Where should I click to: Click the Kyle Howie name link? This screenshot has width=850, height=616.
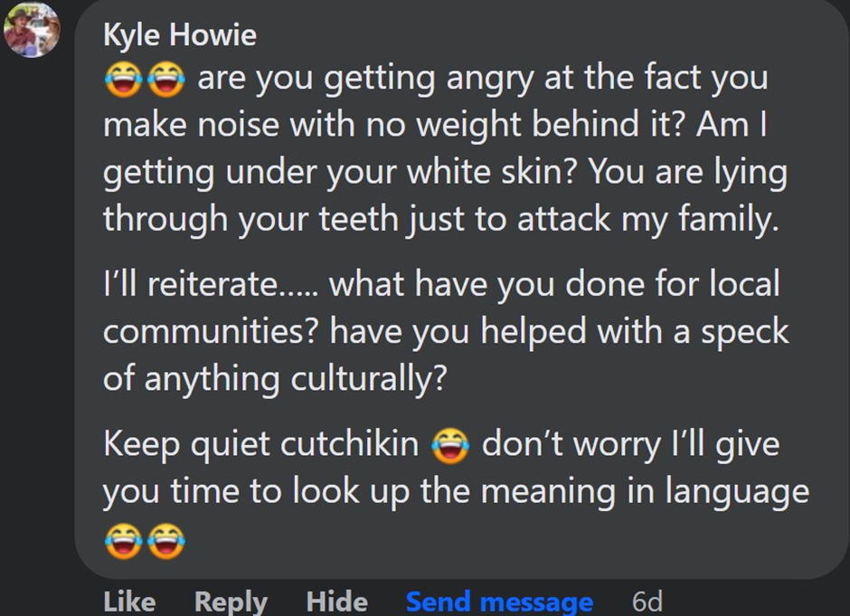click(x=180, y=35)
